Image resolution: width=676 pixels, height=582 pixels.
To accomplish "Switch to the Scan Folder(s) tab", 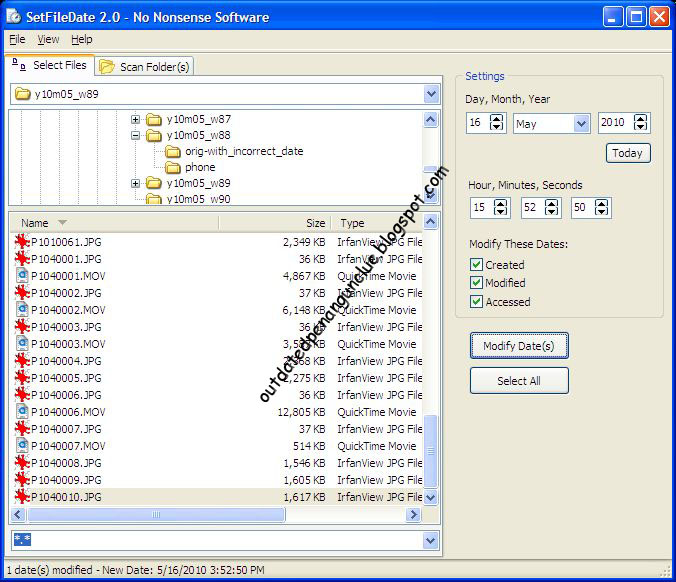I will coord(144,67).
